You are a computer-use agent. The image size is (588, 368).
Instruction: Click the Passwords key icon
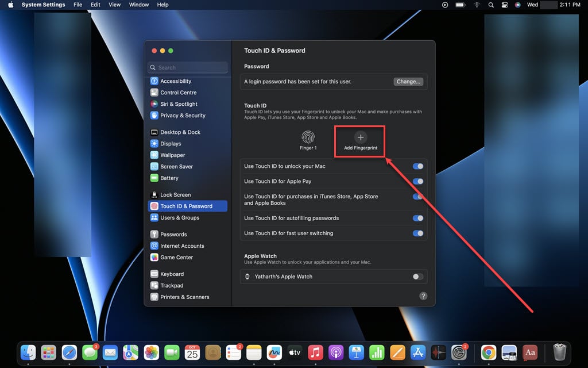(154, 234)
